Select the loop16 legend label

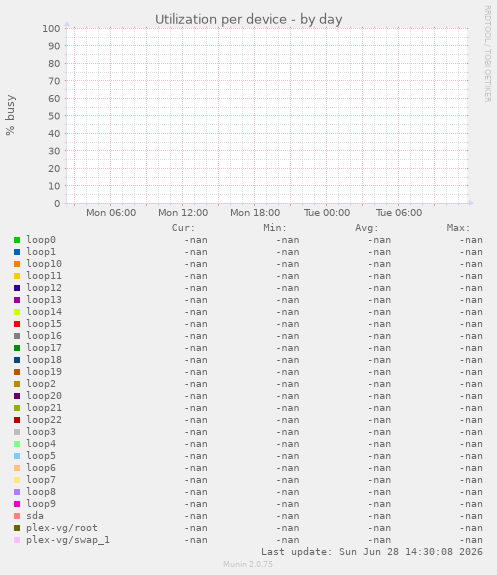(44, 336)
